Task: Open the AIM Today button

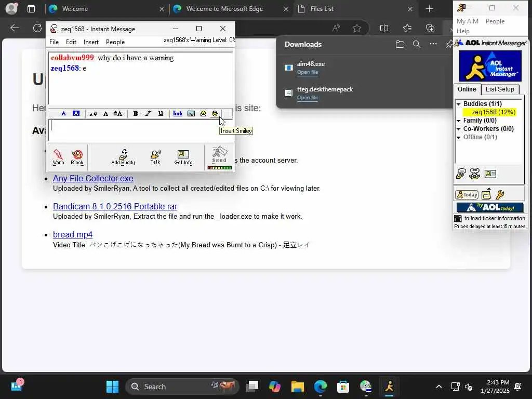Action: pos(467,195)
